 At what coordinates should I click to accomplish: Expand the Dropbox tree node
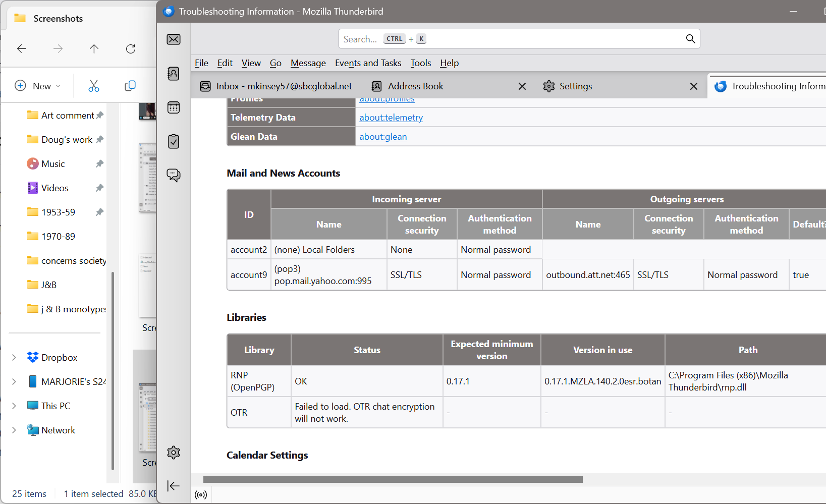(14, 358)
